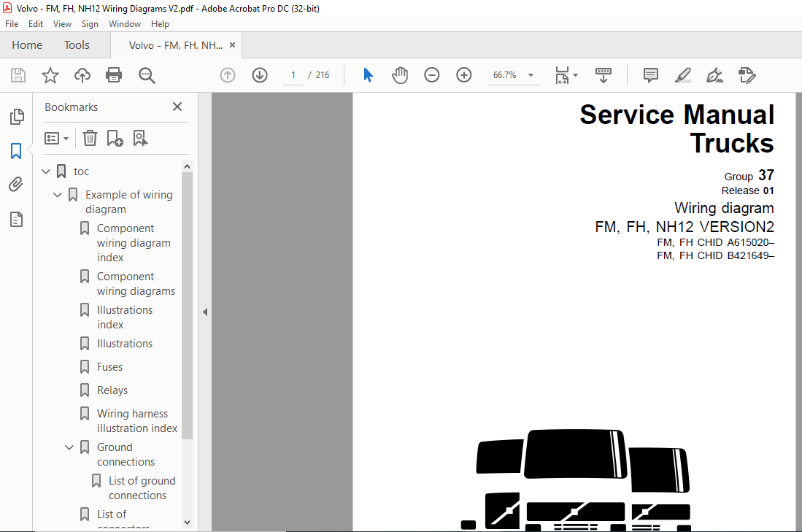This screenshot has width=802, height=532.
Task: Toggle the Bookmarks panel icon in sidebar
Action: (x=16, y=151)
